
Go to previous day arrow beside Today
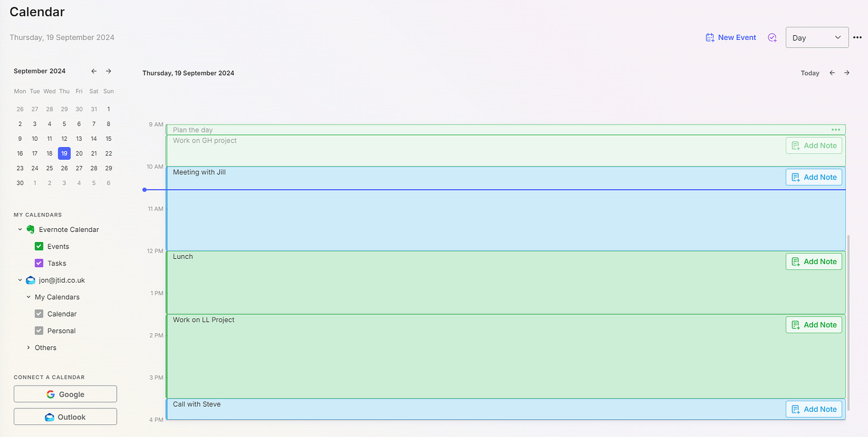pyautogui.click(x=832, y=73)
